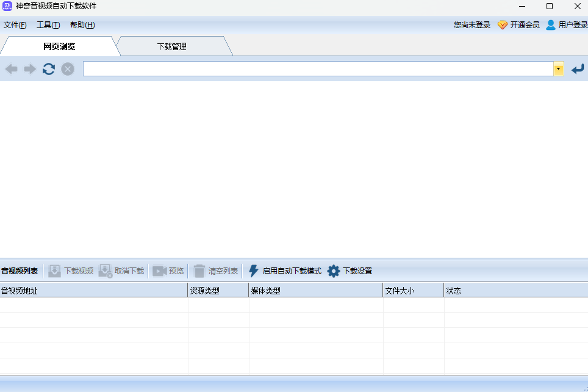Open the 文件(F) menu

(x=15, y=25)
